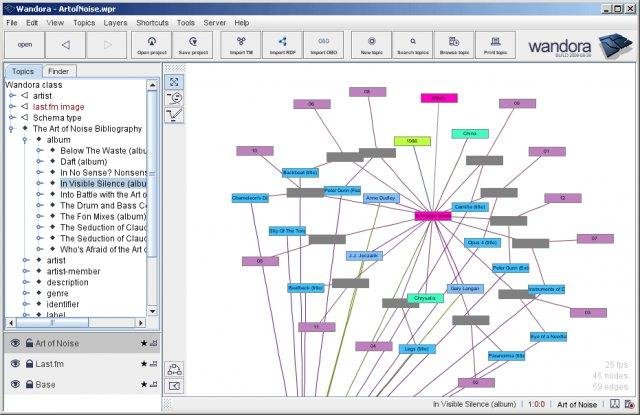Click the central magenta album node
Image resolution: width=640 pixels, height=415 pixels.
click(433, 215)
